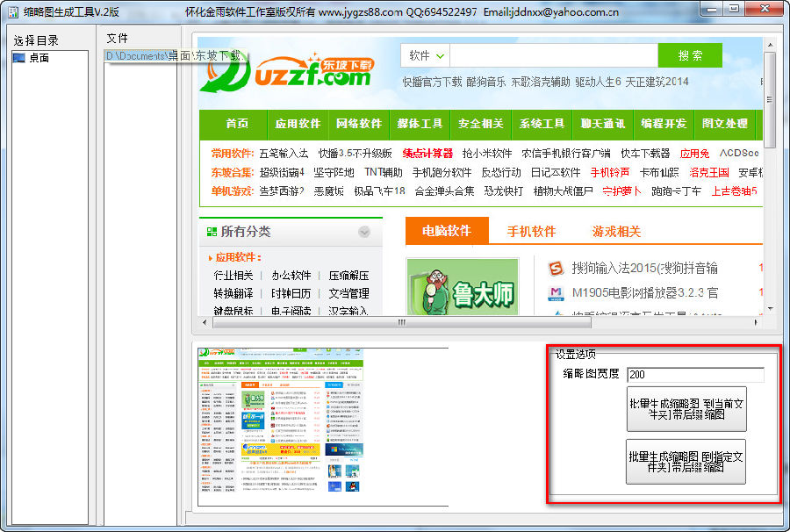790x532 pixels.
Task: Click the 快播官方下载 hot search link
Action: point(432,82)
